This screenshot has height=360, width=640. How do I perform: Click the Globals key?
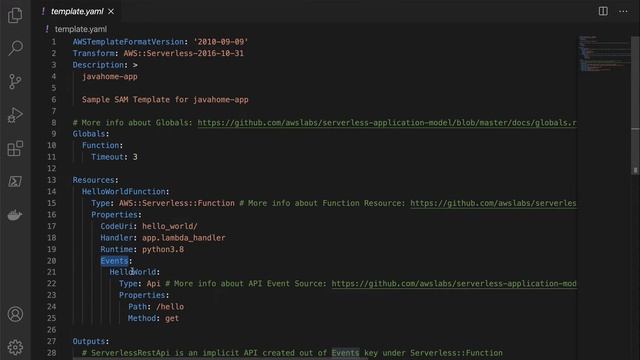pos(89,133)
